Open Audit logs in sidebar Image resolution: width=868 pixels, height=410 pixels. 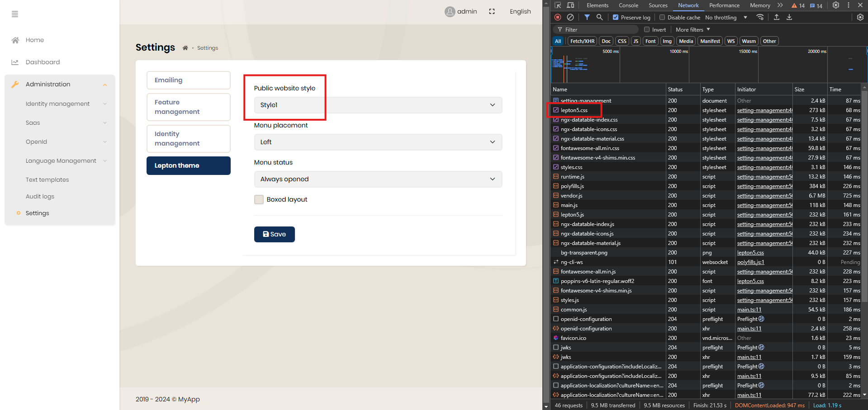[x=40, y=197]
